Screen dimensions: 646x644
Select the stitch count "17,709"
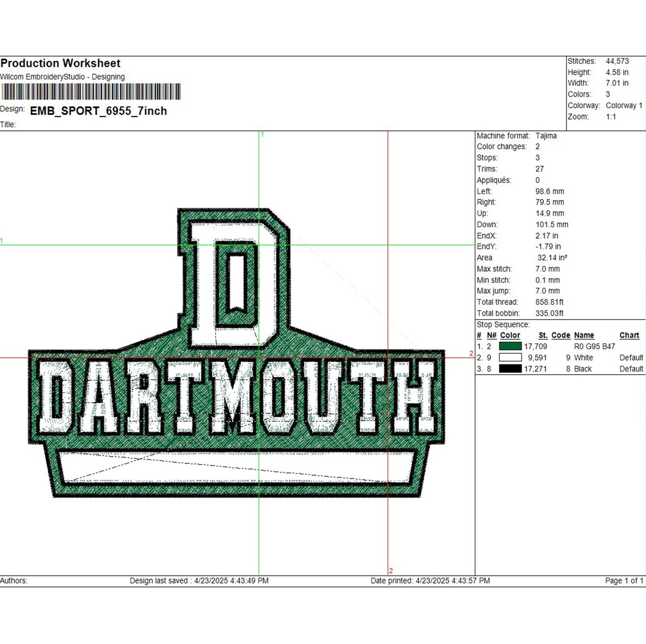[x=536, y=346]
